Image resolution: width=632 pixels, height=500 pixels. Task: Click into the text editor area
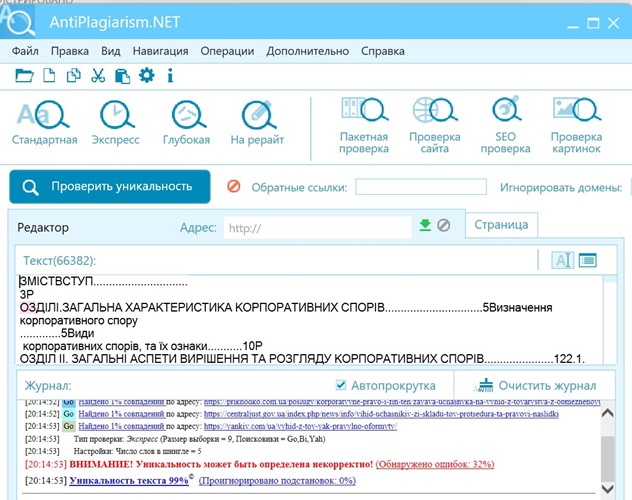pyautogui.click(x=310, y=320)
